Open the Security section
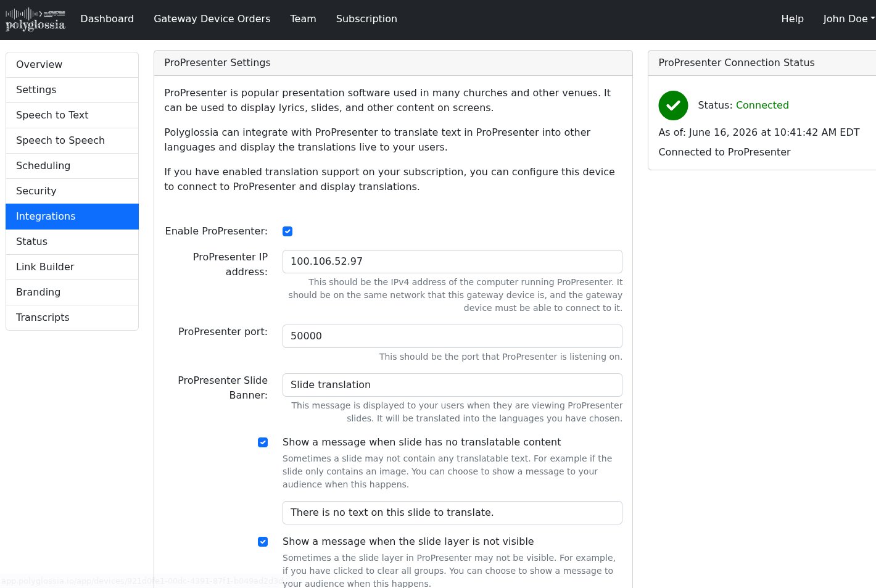 click(x=72, y=191)
